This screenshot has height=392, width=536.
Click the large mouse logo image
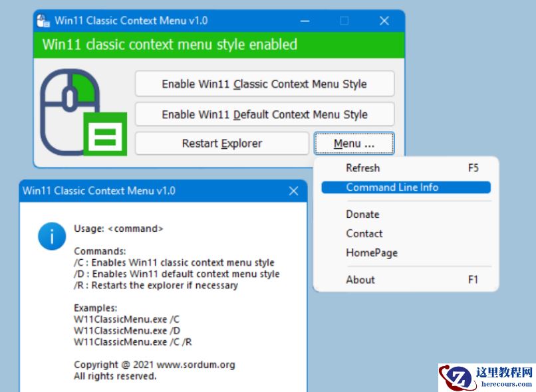point(84,112)
